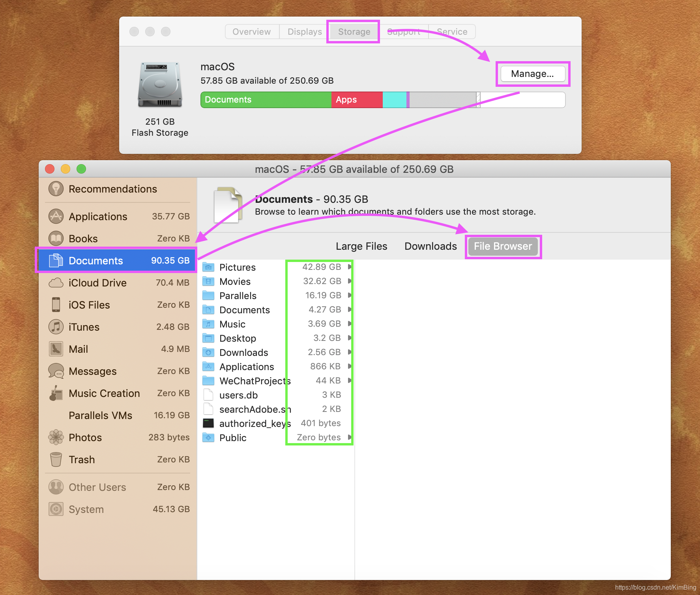
Task: Expand the WeChatProjects folder arrow
Action: coord(350,380)
